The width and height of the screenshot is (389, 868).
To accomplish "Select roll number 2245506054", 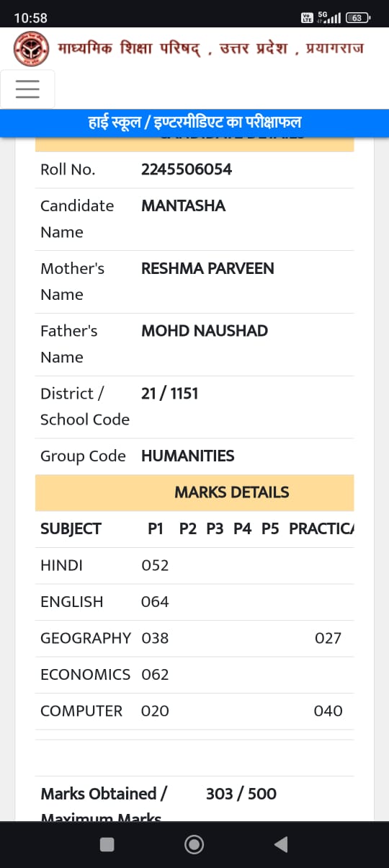I will pyautogui.click(x=187, y=169).
